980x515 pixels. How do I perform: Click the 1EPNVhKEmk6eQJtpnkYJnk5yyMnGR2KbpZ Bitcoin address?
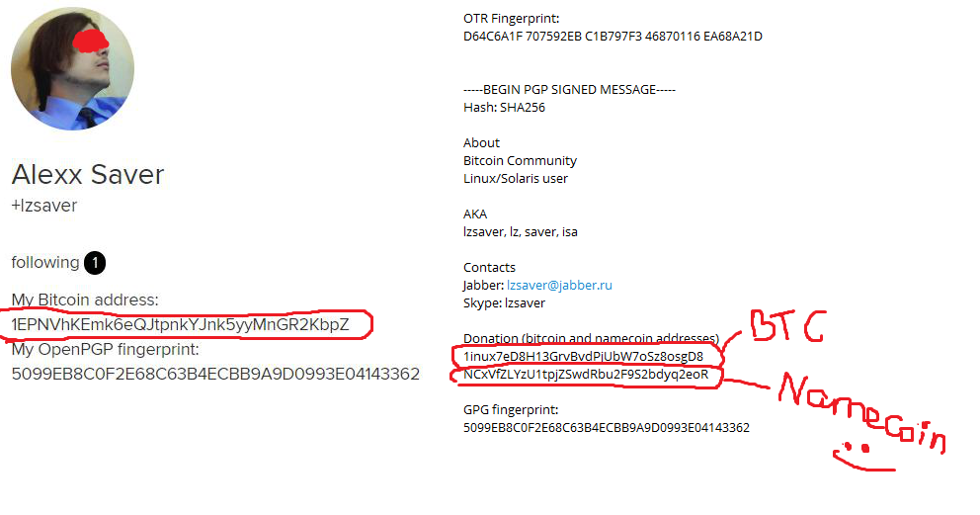[x=180, y=325]
